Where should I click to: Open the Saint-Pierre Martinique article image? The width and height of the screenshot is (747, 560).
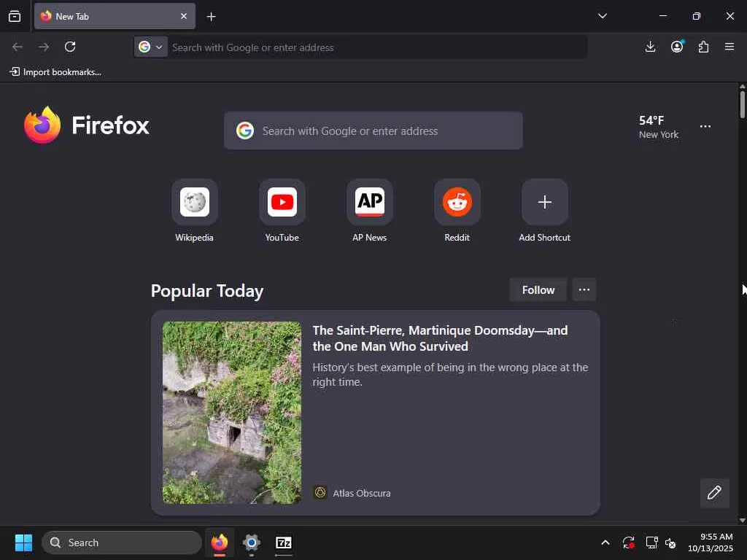pyautogui.click(x=232, y=413)
